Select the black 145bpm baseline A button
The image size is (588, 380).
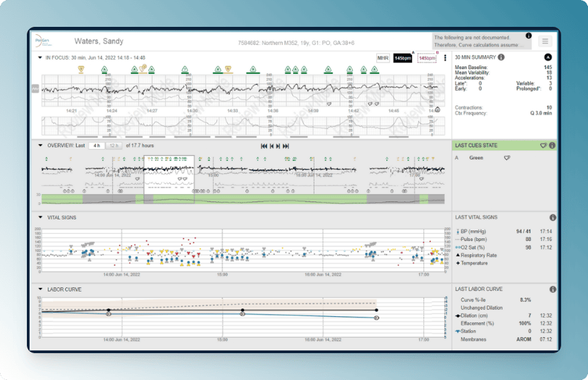click(403, 58)
